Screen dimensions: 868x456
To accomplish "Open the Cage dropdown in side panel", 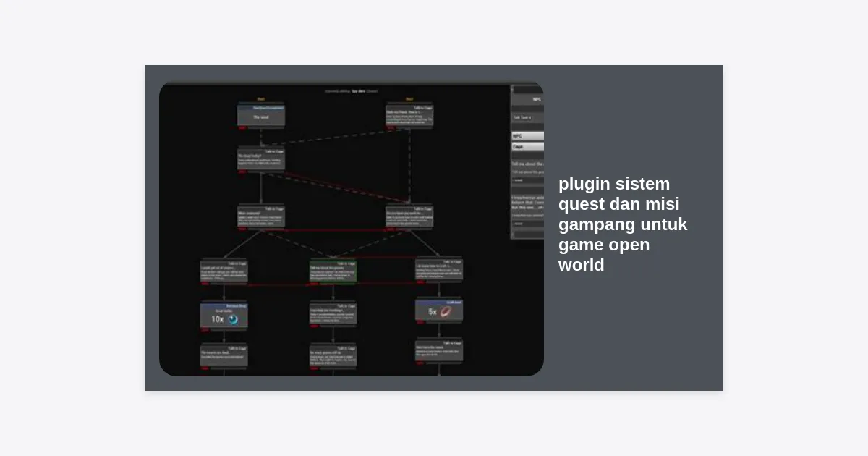I will (528, 146).
